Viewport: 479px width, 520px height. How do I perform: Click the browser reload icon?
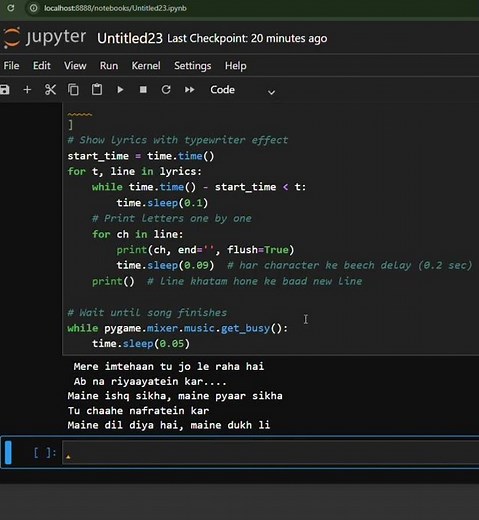click(x=11, y=8)
